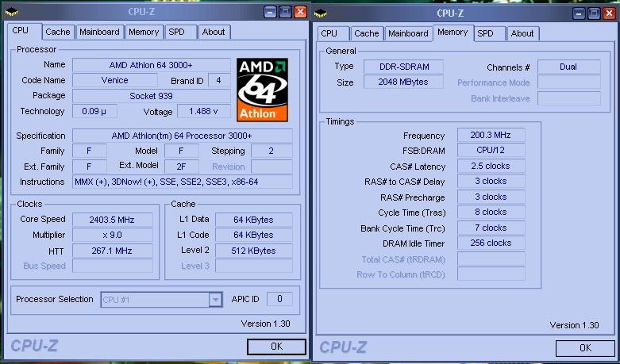This screenshot has height=364, width=620.
Task: Open Memory tab in left window
Action: tap(144, 32)
